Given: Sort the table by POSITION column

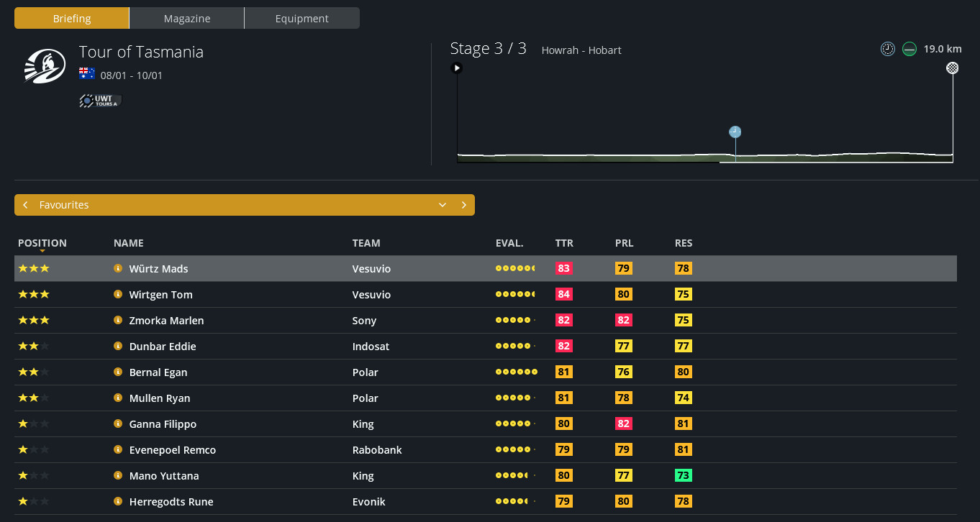Looking at the screenshot, I should pyautogui.click(x=42, y=243).
